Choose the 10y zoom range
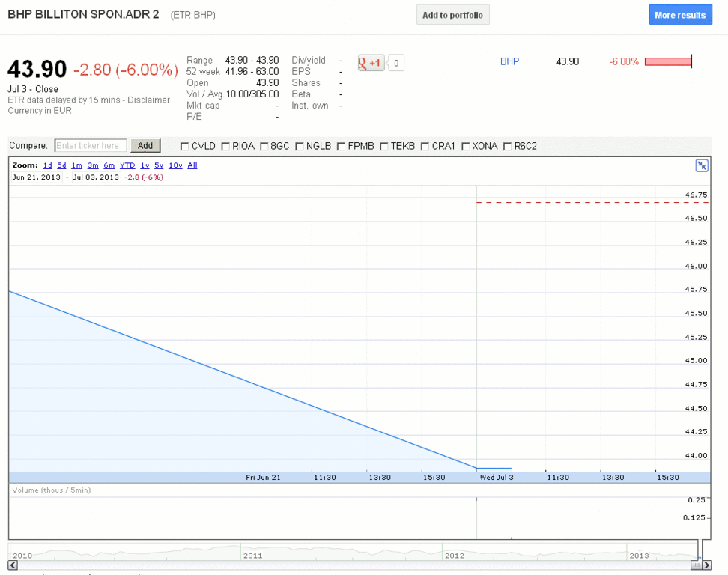 [x=175, y=165]
